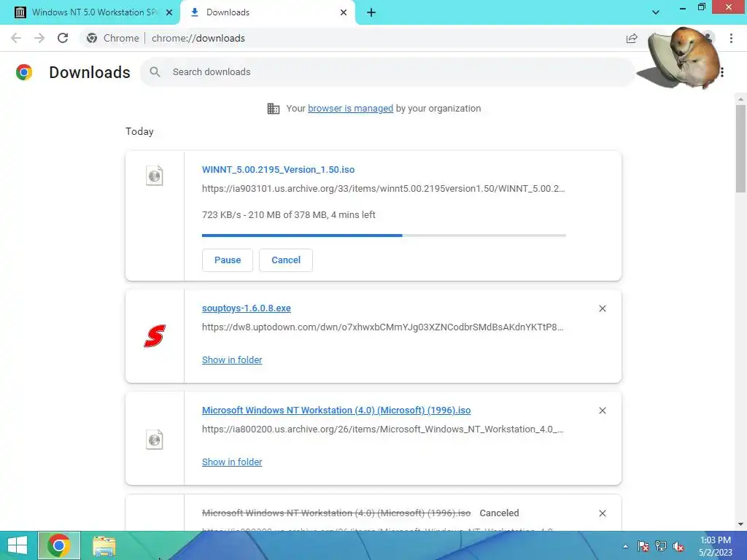Close the Windows NT 5.0 Workstation tab
Screen dimensions: 747x560
[x=169, y=12]
